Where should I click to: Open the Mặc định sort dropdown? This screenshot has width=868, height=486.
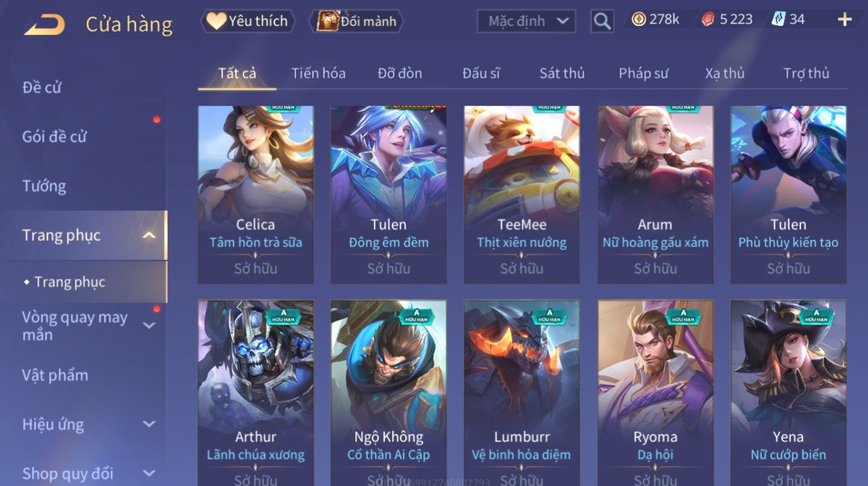coord(526,21)
